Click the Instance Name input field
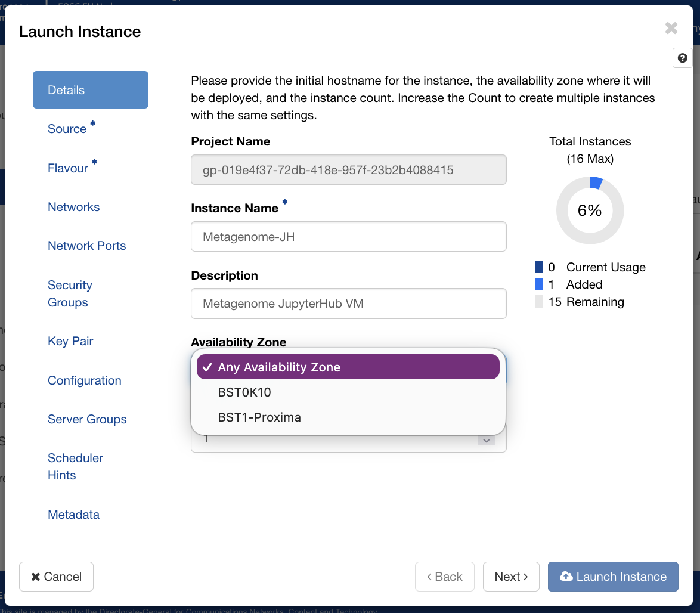This screenshot has height=613, width=700. click(349, 237)
